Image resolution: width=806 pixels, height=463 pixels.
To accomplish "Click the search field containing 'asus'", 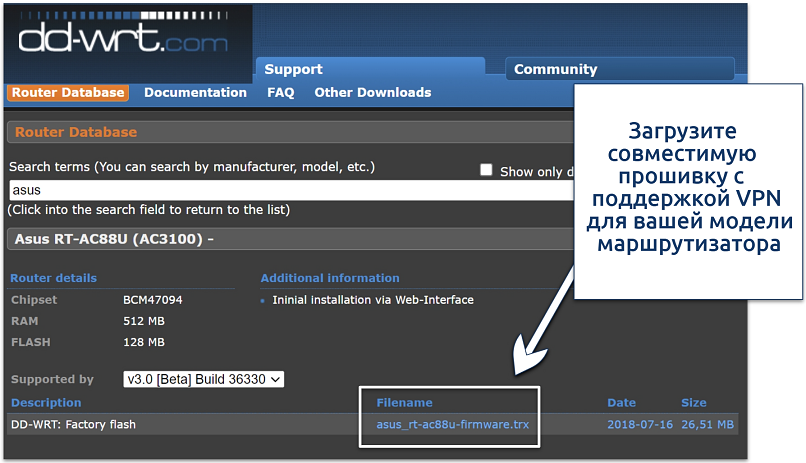I will (x=290, y=190).
